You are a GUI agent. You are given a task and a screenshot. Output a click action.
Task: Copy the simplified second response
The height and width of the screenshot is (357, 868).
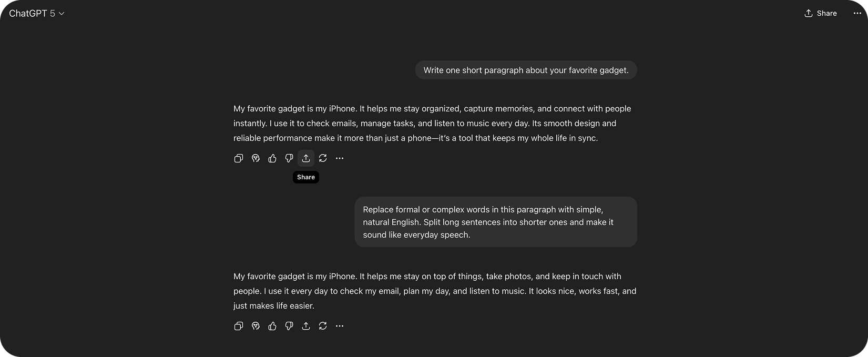[239, 326]
